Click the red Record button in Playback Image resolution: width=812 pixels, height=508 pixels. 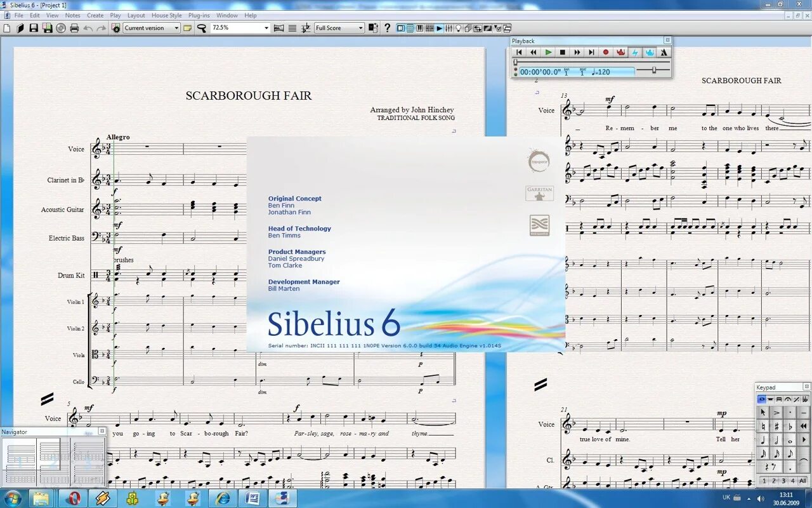[x=606, y=52]
